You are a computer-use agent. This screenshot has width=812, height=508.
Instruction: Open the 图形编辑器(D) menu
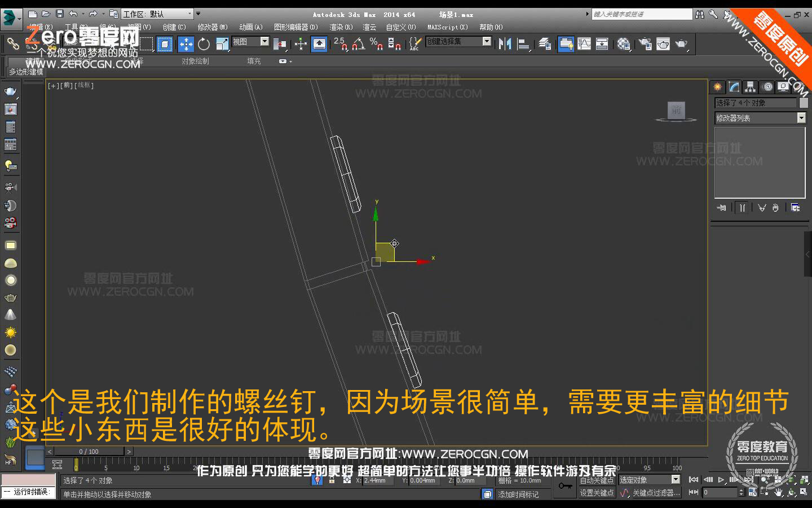[296, 27]
